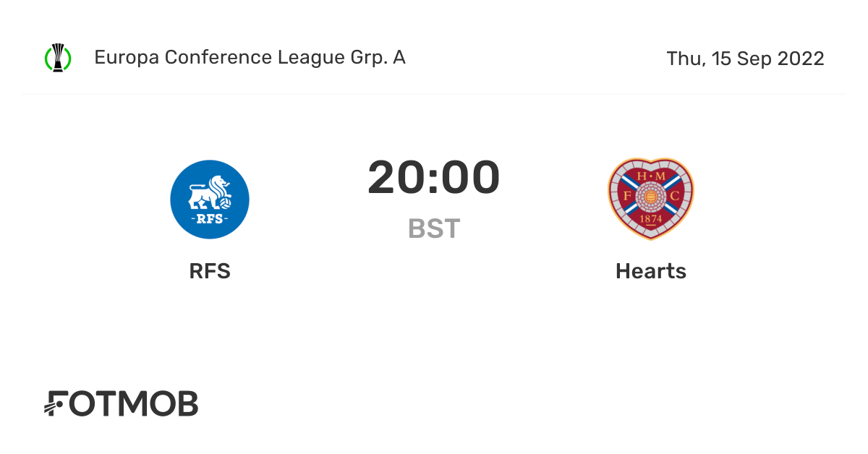
Task: Click the RFS lettering inside blue badge
Action: pos(210,218)
